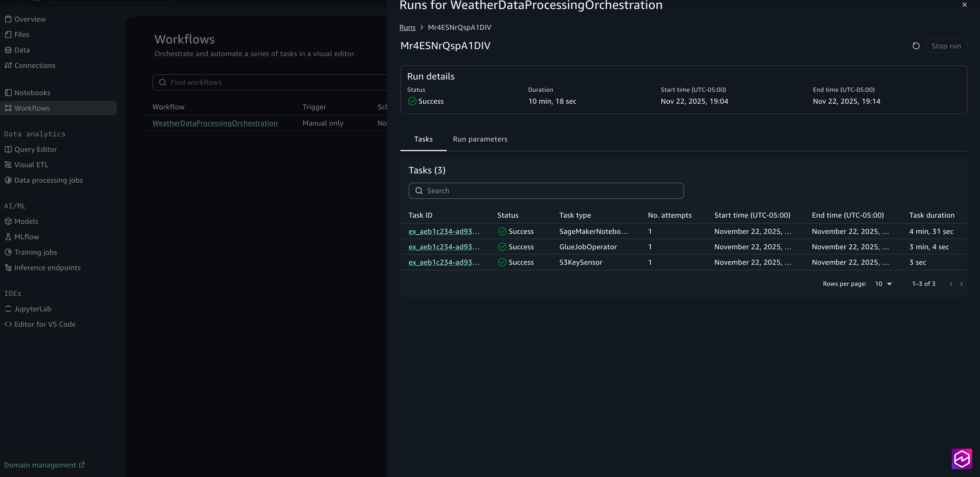The height and width of the screenshot is (477, 980).
Task: Go to previous page of tasks
Action: point(951,284)
